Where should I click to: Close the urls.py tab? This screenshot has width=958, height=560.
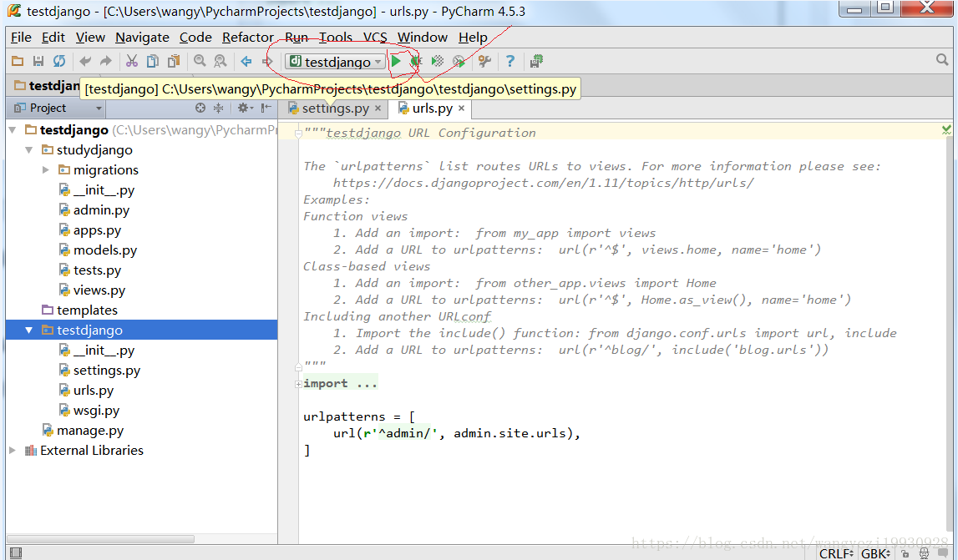(461, 108)
